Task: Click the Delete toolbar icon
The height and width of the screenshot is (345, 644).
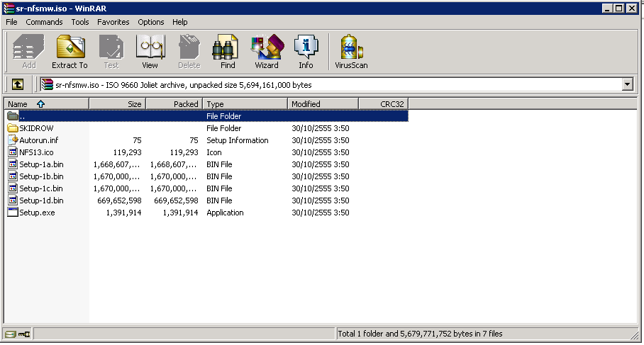Action: pos(189,51)
